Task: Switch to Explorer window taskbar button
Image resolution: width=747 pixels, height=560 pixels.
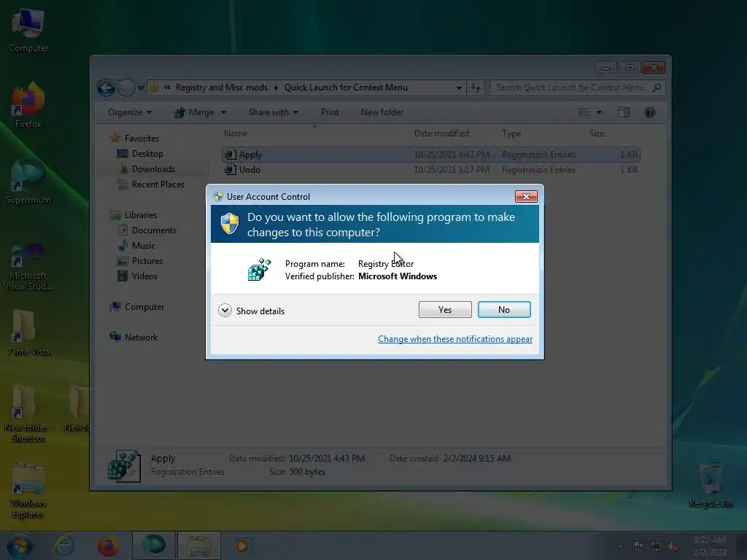Action: pyautogui.click(x=198, y=545)
